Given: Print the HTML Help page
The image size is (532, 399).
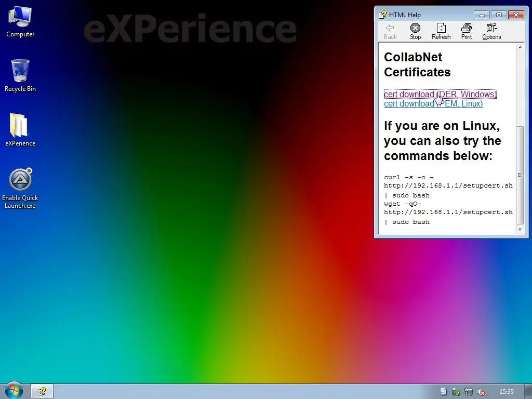Looking at the screenshot, I should (x=467, y=32).
